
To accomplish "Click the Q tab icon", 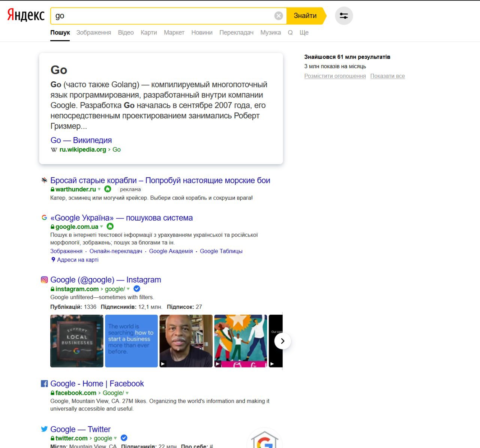I will tap(290, 33).
